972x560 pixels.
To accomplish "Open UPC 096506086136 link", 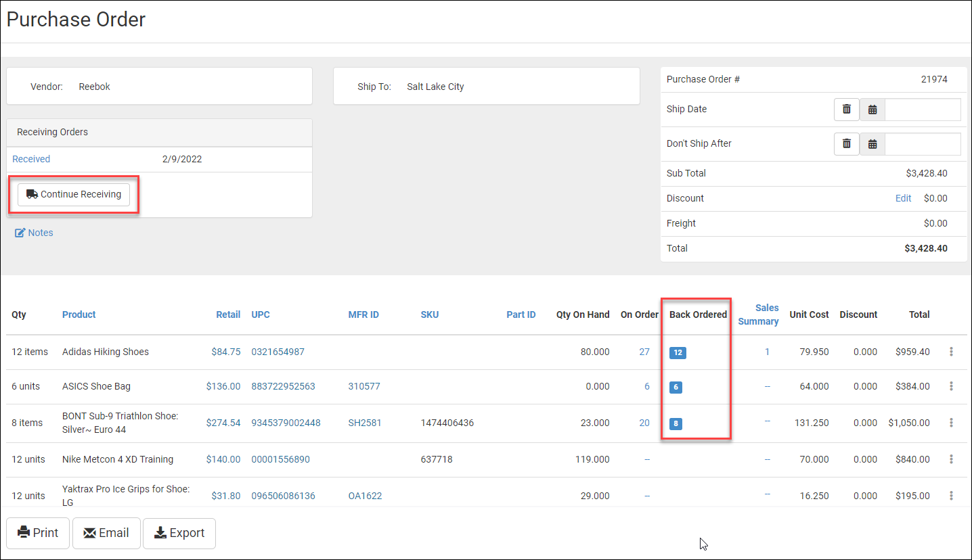I will click(x=283, y=496).
